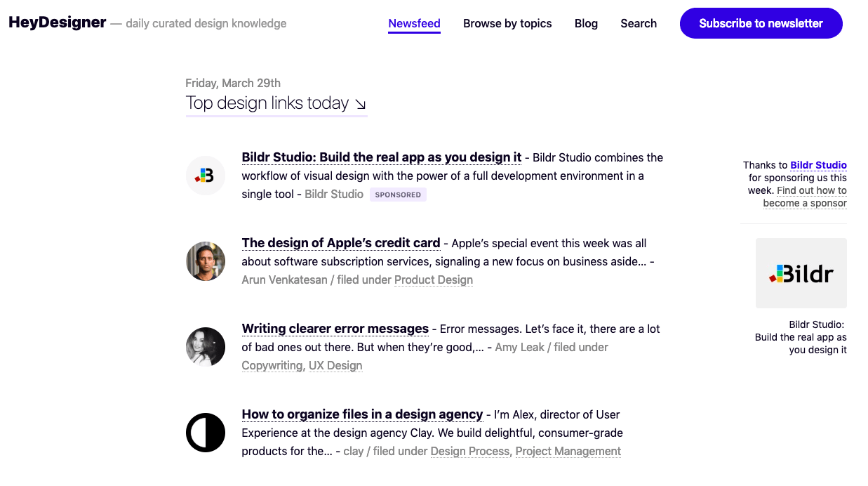Click 'Friday, March 29th' date text
Image resolution: width=868 pixels, height=486 pixels.
click(233, 83)
